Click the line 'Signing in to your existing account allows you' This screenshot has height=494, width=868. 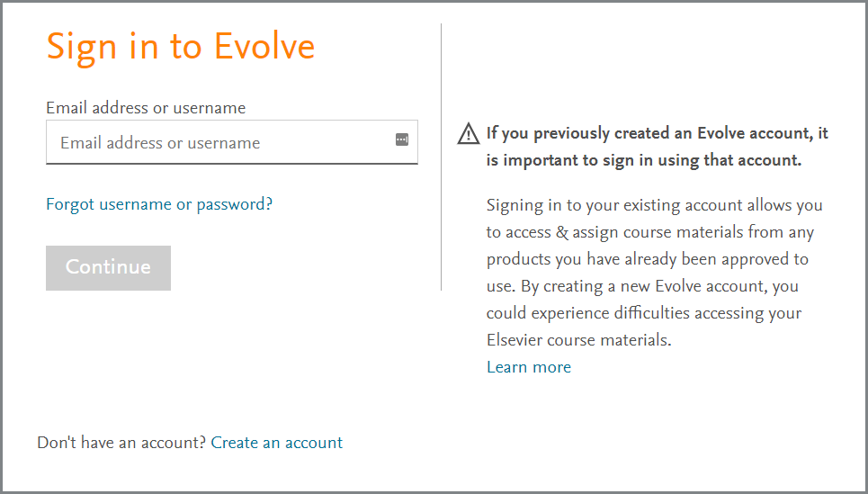pos(654,205)
